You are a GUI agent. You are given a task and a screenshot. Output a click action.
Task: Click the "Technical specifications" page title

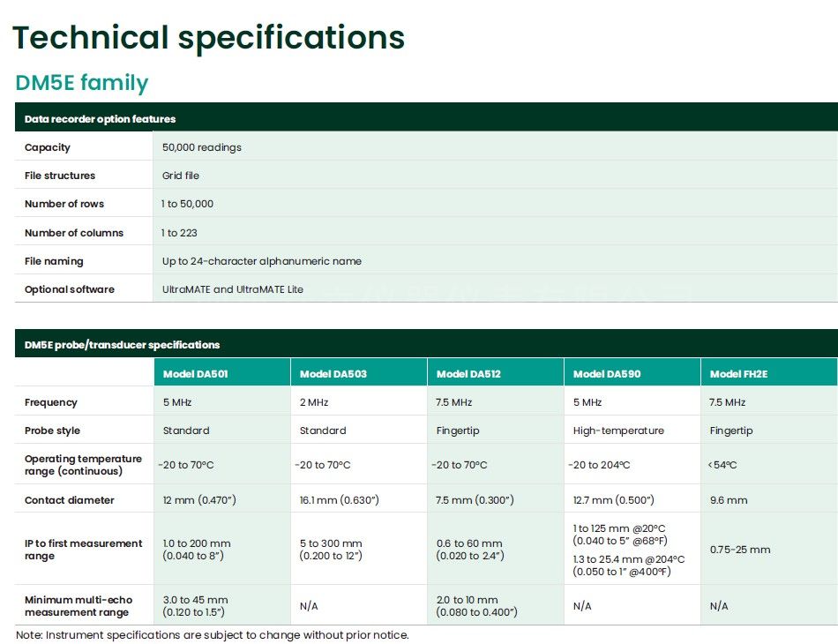pyautogui.click(x=208, y=38)
